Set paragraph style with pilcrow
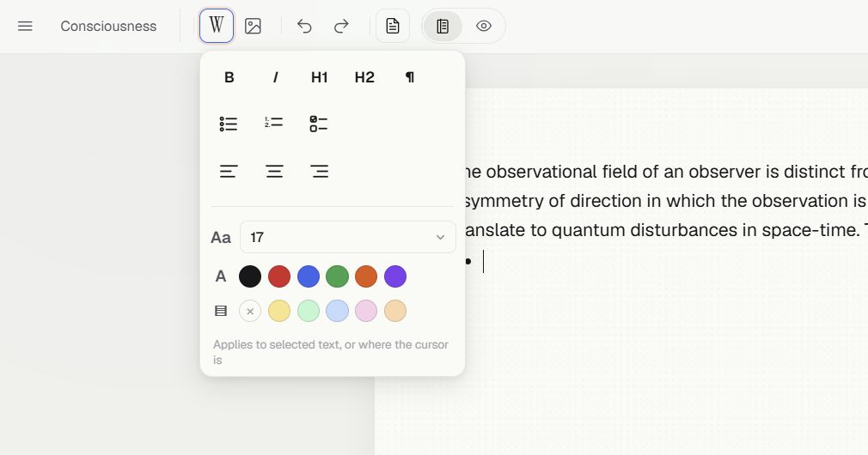The height and width of the screenshot is (455, 868). [x=410, y=77]
